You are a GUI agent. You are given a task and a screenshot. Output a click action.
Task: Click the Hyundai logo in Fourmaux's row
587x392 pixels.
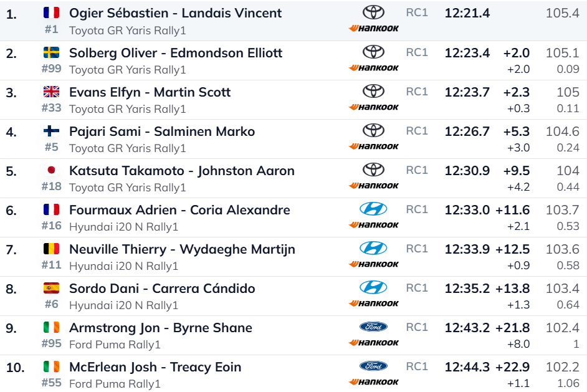(373, 209)
